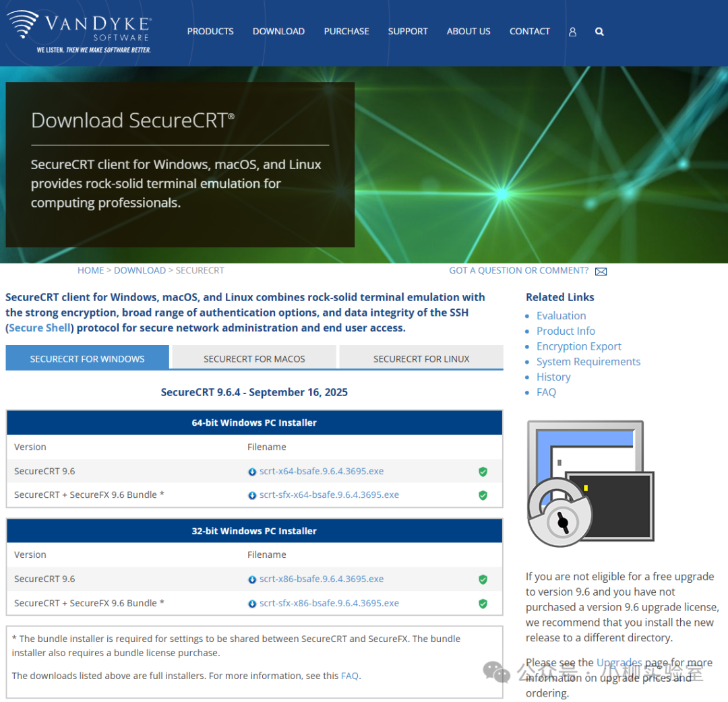The height and width of the screenshot is (702, 728).
Task: Open the System Requirements related link
Action: [x=588, y=361]
